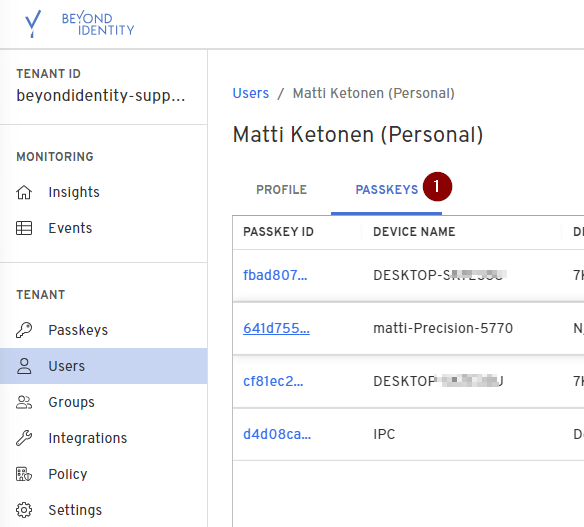This screenshot has width=584, height=527.
Task: Open passkey fbad807... link
Action: 275,275
